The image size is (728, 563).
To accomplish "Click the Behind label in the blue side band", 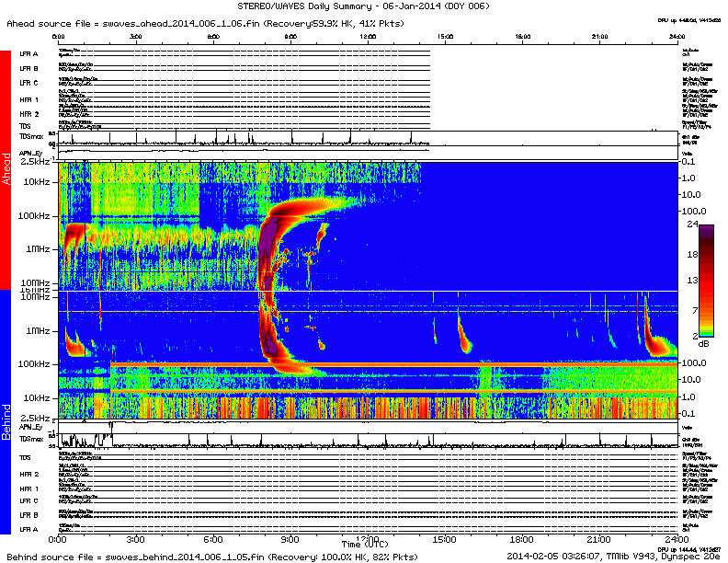I will 6,421.
